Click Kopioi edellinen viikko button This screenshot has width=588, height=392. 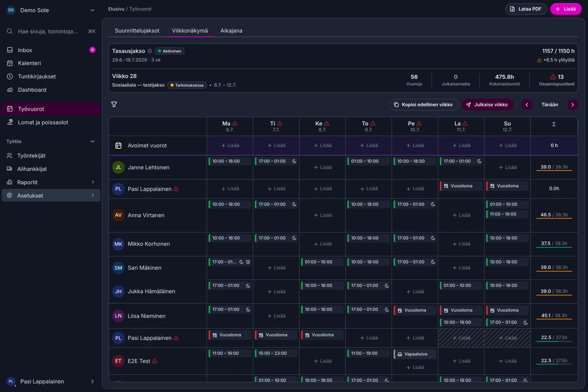tap(424, 105)
